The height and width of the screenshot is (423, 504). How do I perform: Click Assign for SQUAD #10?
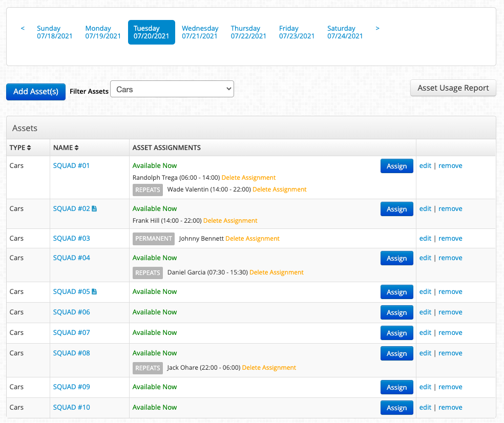point(396,408)
